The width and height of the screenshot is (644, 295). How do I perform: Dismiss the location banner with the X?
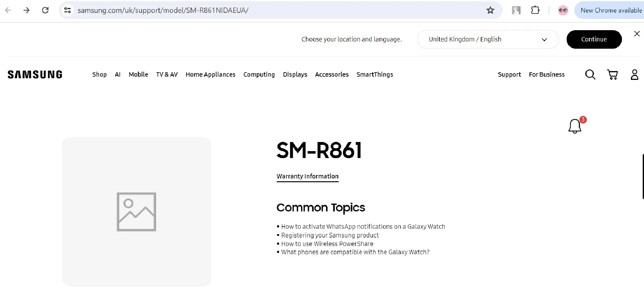pyautogui.click(x=637, y=34)
